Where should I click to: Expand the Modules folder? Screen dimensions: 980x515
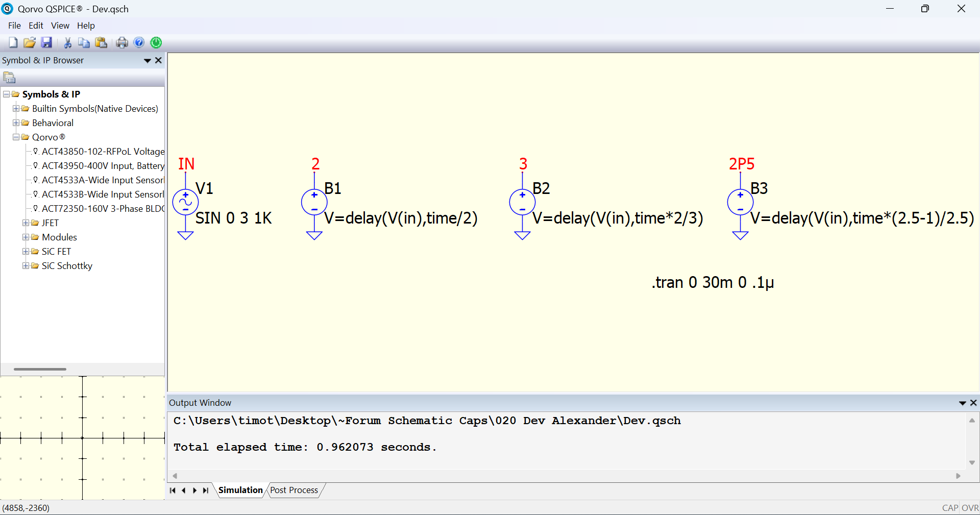tap(26, 237)
